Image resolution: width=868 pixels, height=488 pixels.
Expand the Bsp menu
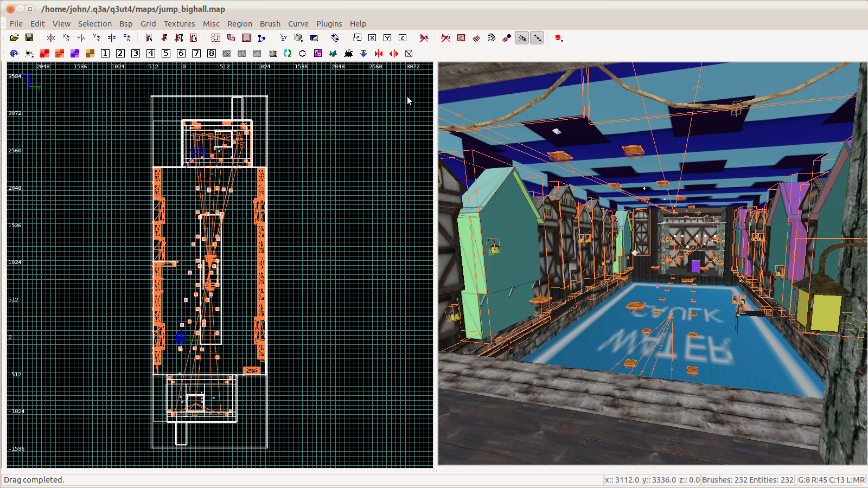(126, 24)
